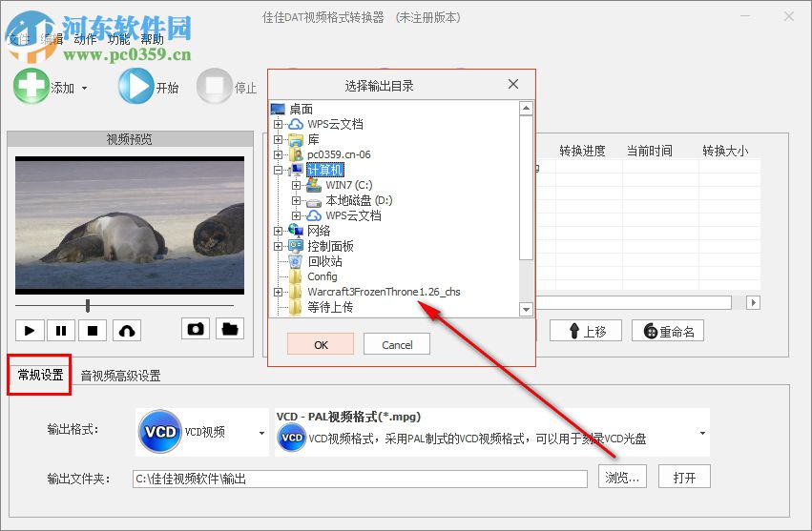
Task: Click the 打开 open folder button
Action: coord(684,478)
